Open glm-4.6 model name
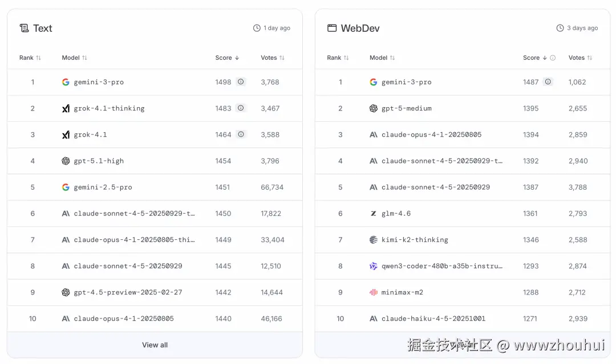 pos(396,214)
